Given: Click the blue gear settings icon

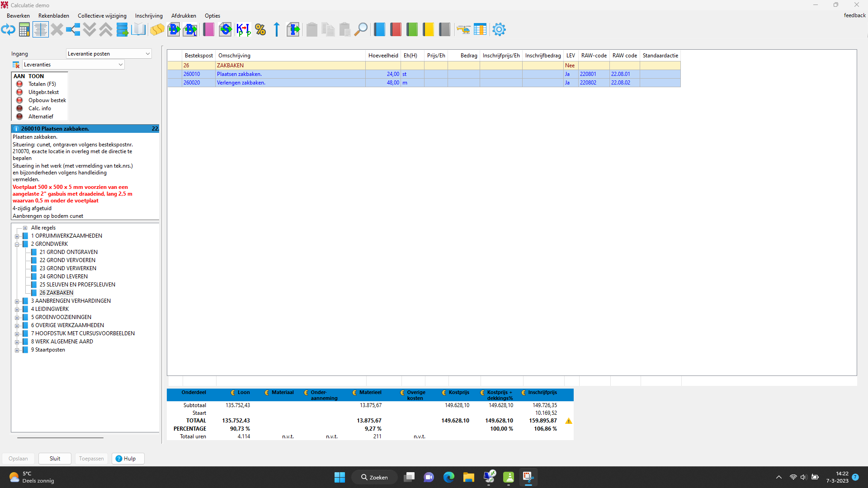Looking at the screenshot, I should tap(499, 30).
